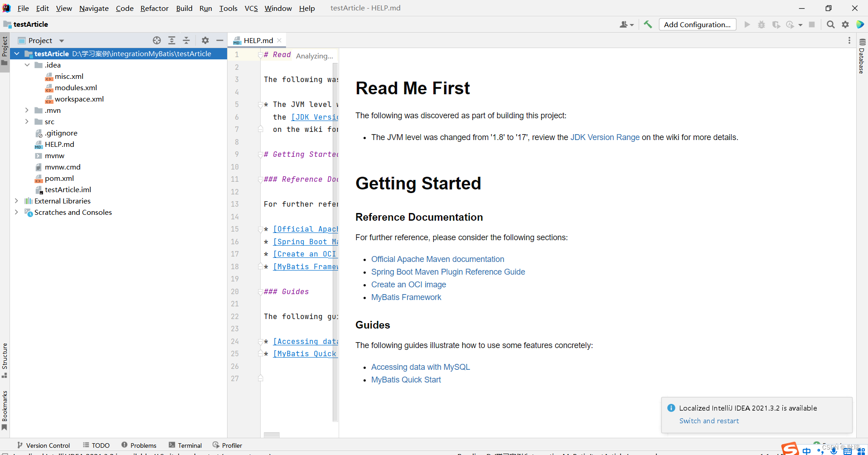Close the HELP.md editor tab
The image size is (868, 455).
click(279, 40)
